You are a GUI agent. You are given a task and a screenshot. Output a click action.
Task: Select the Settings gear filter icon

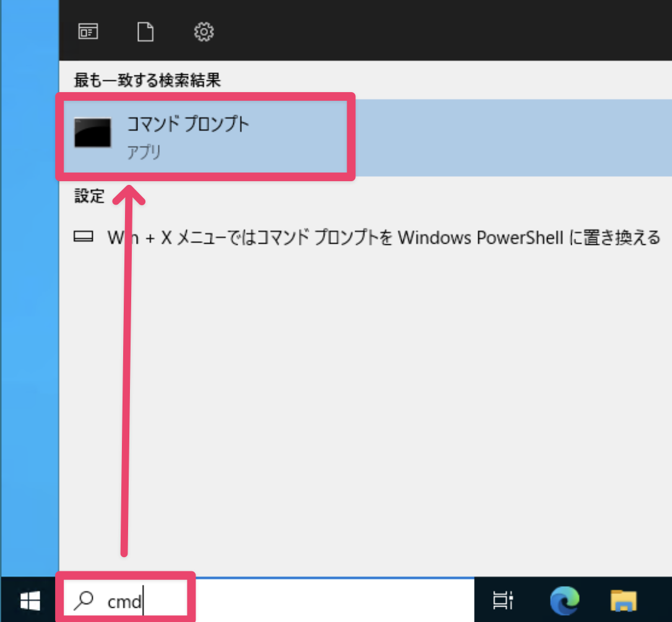tap(204, 31)
